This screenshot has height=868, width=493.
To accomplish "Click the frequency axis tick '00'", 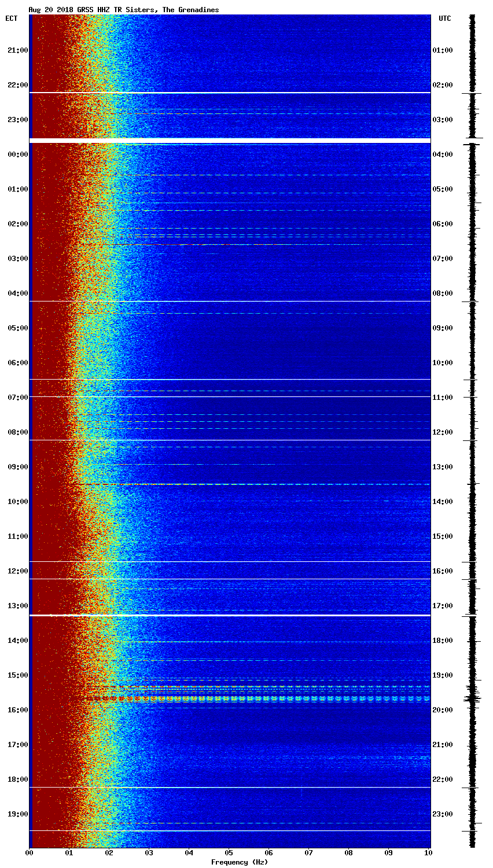I will [x=30, y=852].
